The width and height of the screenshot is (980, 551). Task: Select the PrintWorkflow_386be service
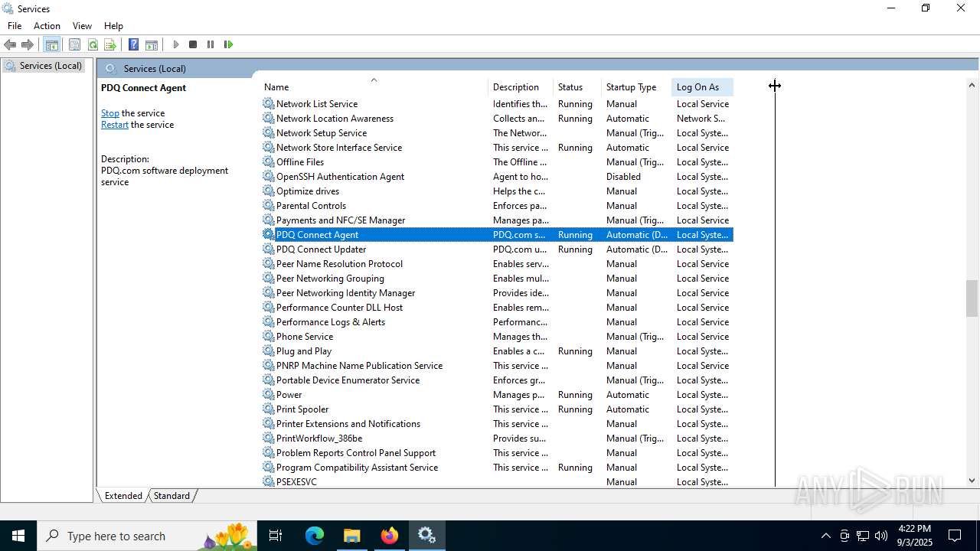[497, 438]
